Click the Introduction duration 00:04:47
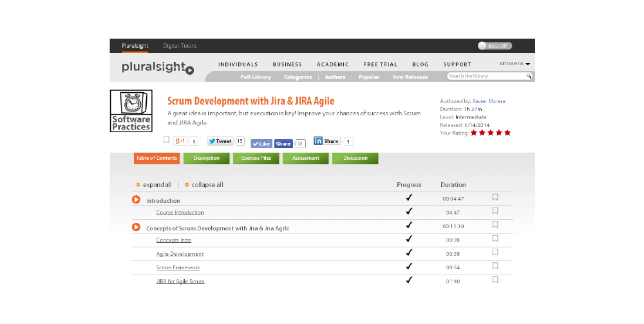Viewport: 644px width, 324px height. 453,199
